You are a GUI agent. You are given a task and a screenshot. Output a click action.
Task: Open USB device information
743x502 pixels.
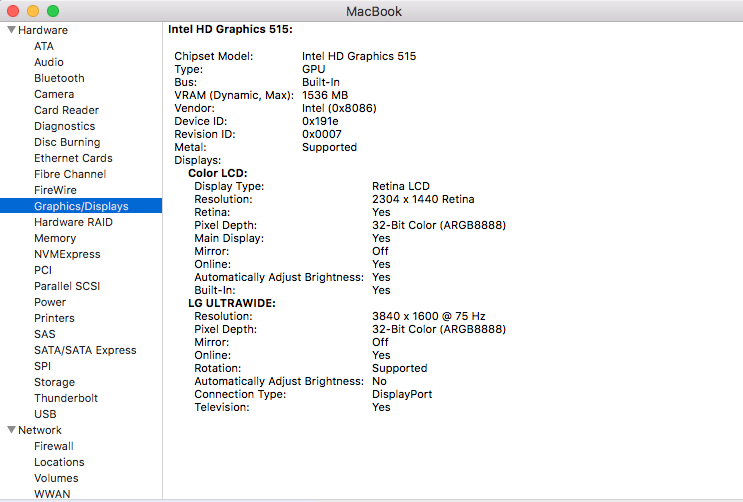pyautogui.click(x=45, y=414)
